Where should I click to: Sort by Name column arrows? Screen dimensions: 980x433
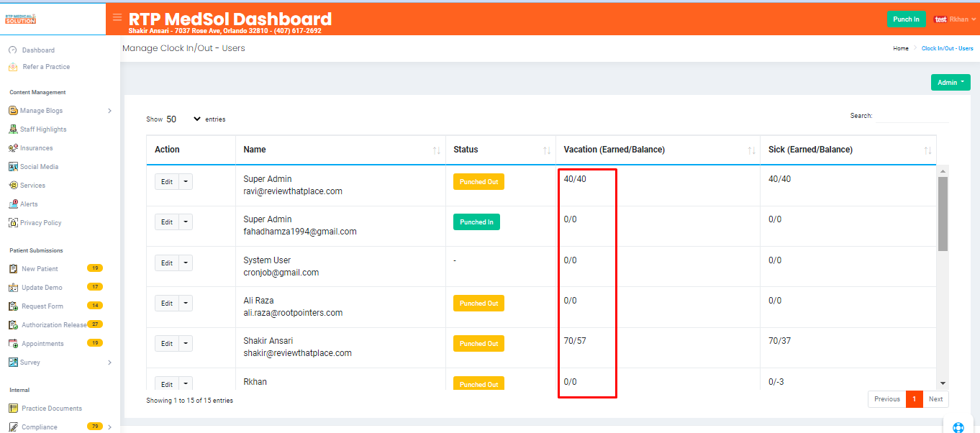(436, 150)
